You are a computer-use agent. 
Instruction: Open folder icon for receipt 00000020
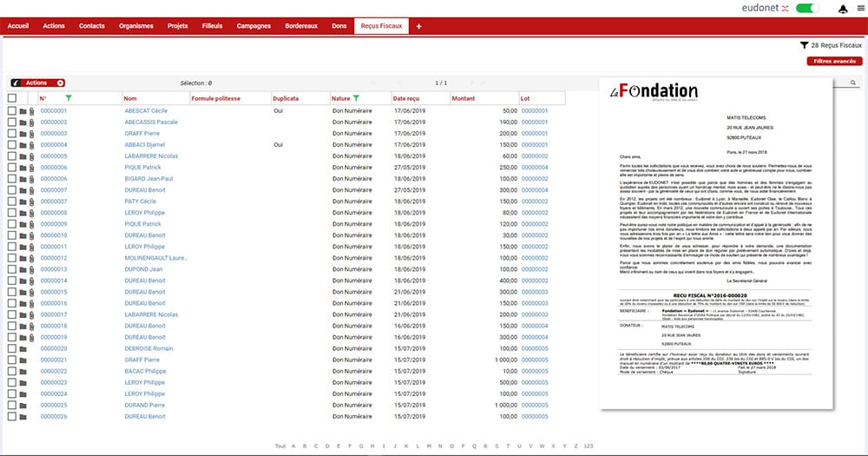coord(23,348)
